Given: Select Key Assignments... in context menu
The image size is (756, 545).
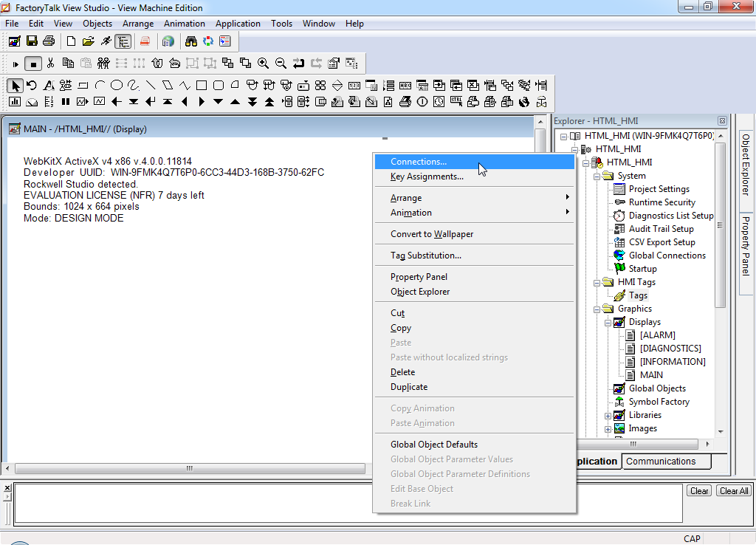Looking at the screenshot, I should point(475,176).
